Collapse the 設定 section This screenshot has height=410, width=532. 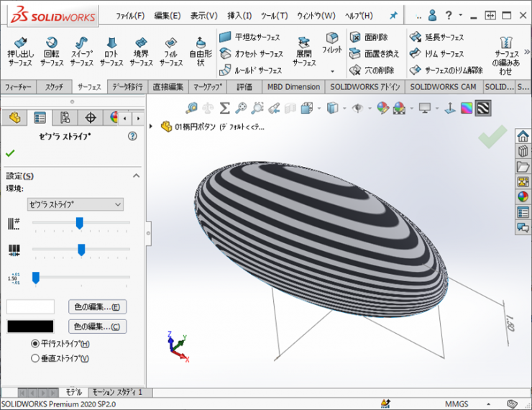tap(135, 176)
